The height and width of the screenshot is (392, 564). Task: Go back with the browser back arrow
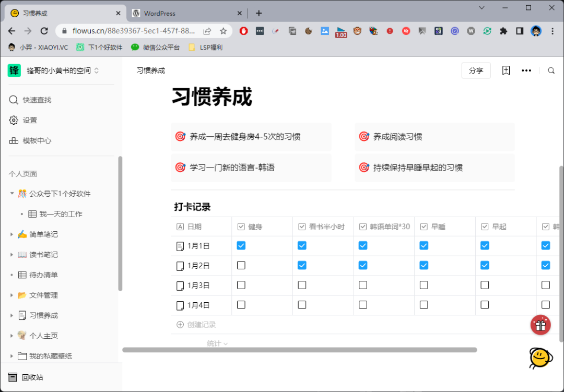[11, 31]
